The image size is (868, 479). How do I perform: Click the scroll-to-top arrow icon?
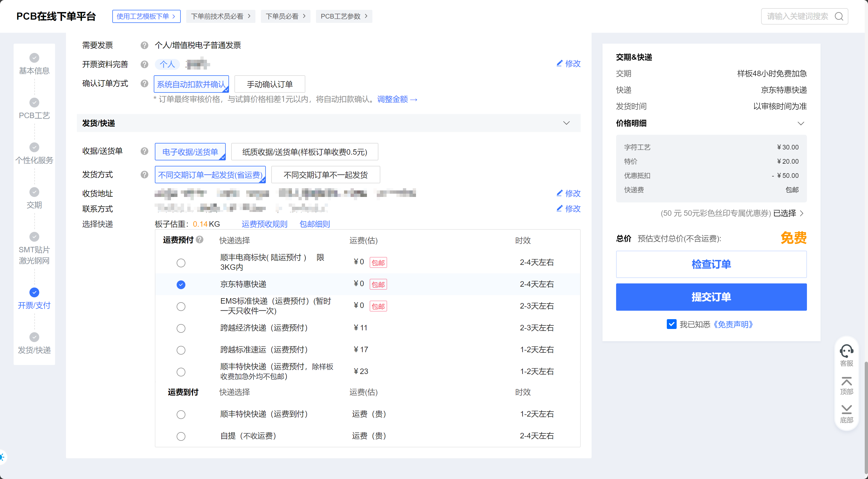[846, 381]
